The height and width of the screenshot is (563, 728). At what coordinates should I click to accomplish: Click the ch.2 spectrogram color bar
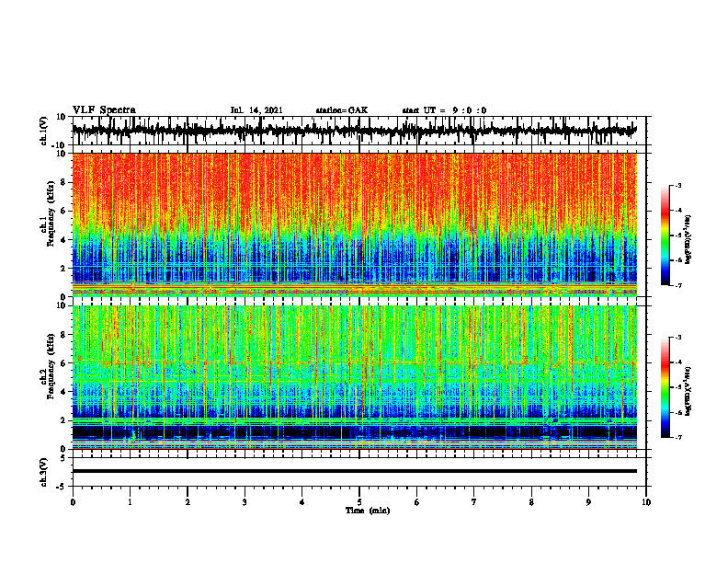click(x=665, y=387)
